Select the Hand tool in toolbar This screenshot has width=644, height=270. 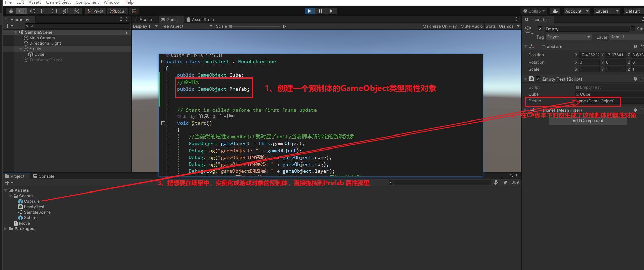[x=11, y=11]
